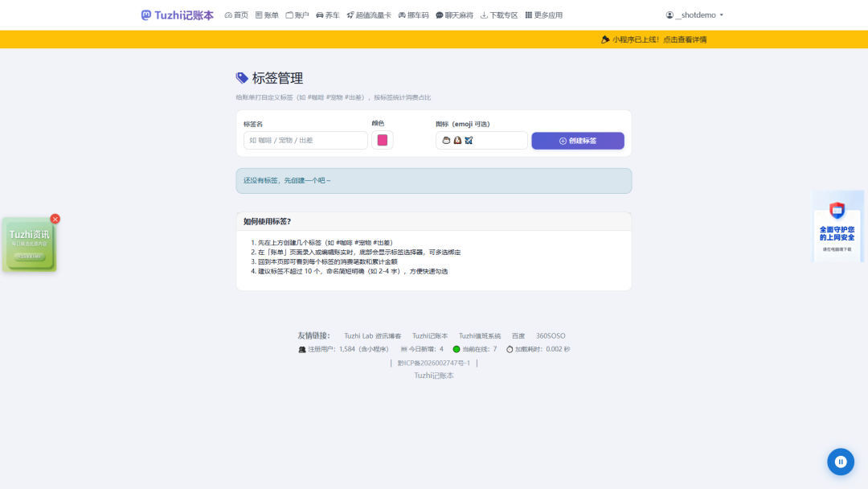Click the 注册用户 1,584 statistic
The image size is (868, 489).
(343, 349)
